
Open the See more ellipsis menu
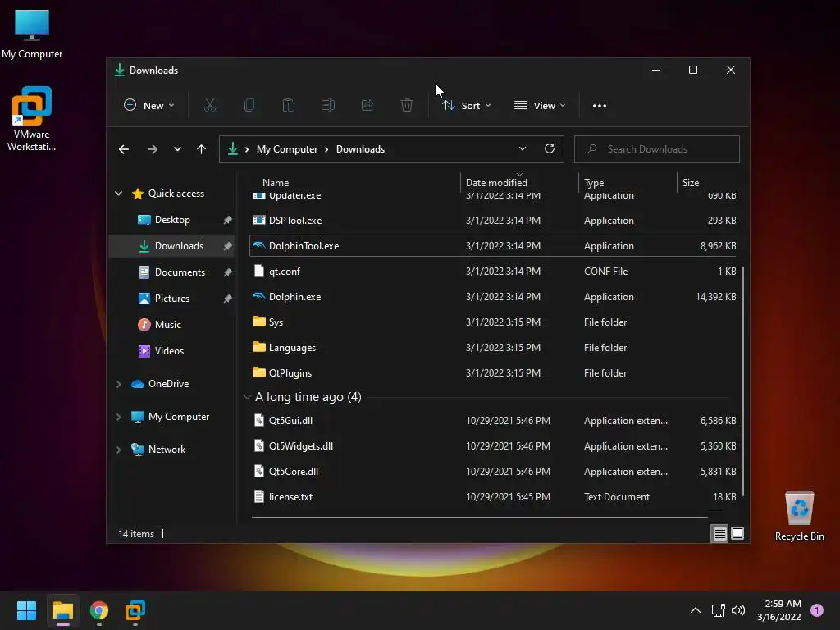click(600, 106)
